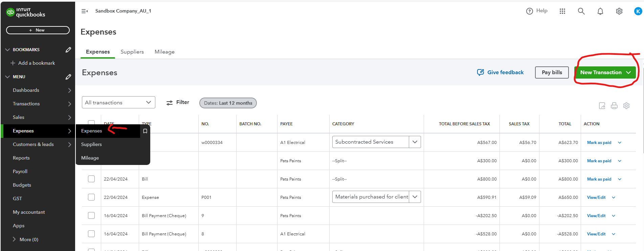Click the Pay bills button
Screen dimensions: 644x251
coord(552,72)
